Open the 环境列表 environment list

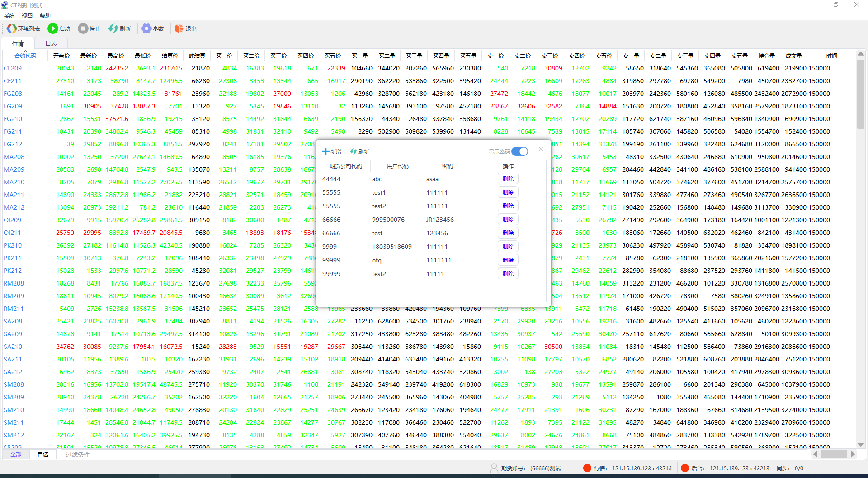point(24,28)
